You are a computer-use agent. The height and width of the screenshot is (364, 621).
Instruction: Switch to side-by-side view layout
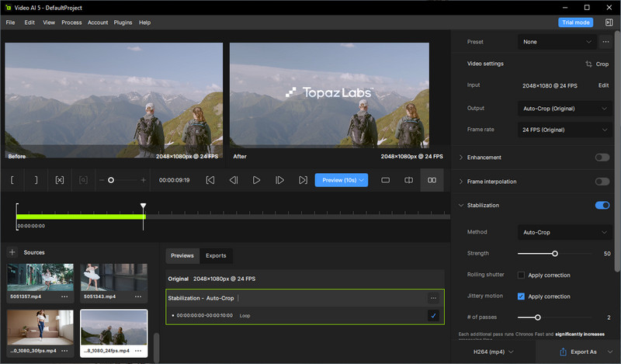point(432,180)
